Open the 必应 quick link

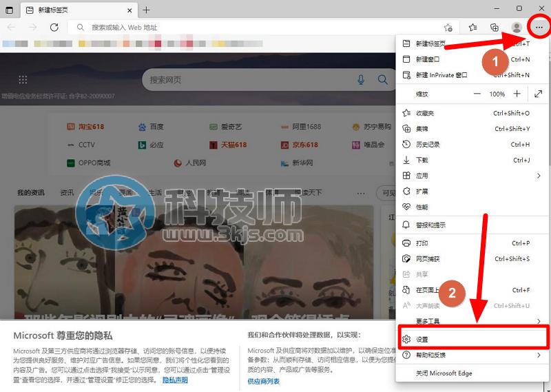click(151, 145)
